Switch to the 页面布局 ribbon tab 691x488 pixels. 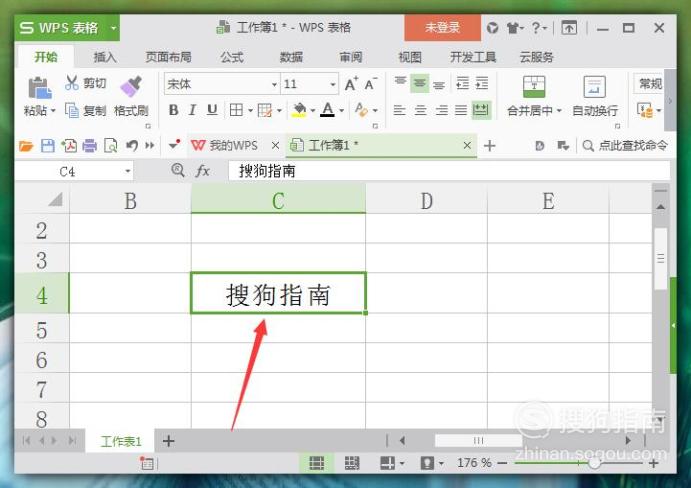click(x=168, y=57)
